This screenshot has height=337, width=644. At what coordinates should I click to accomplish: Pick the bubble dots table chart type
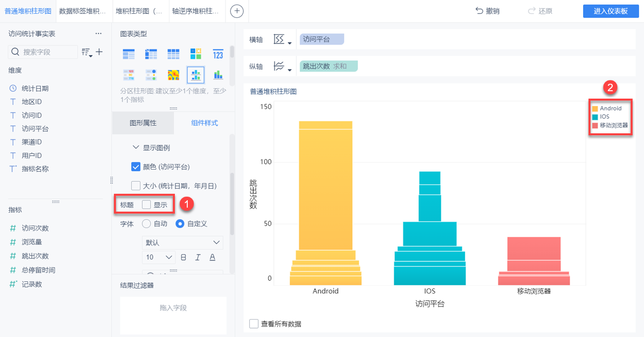tap(151, 75)
